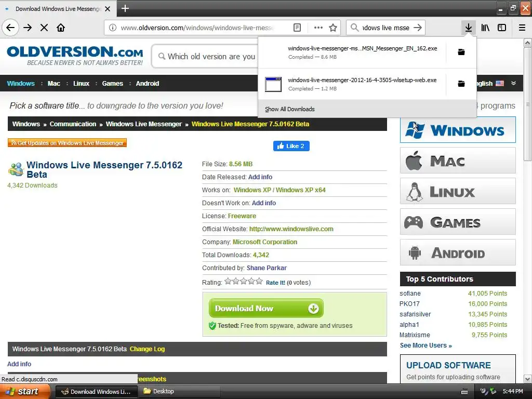
Task: Click the OldVersion.com logo
Action: click(x=75, y=55)
